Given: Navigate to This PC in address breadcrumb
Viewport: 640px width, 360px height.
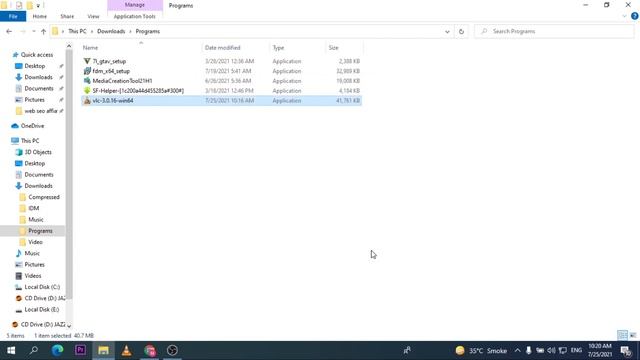Looking at the screenshot, I should pos(77,31).
